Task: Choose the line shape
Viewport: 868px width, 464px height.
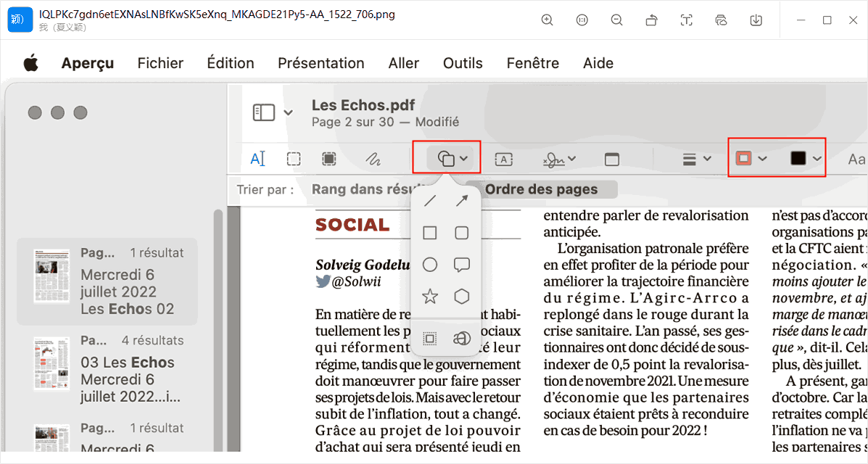Action: click(429, 201)
